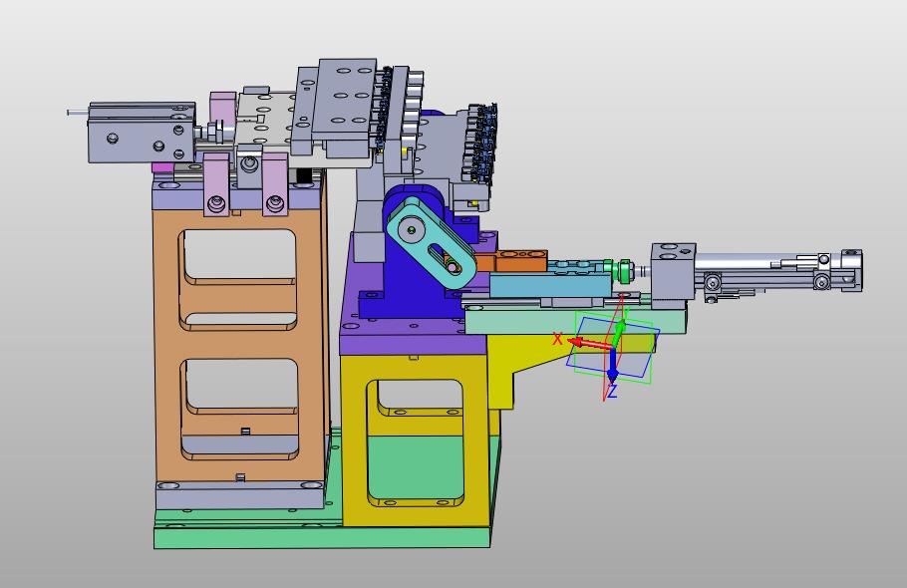Click the red X label of the triad
Screen dimensions: 907x588
tap(557, 339)
